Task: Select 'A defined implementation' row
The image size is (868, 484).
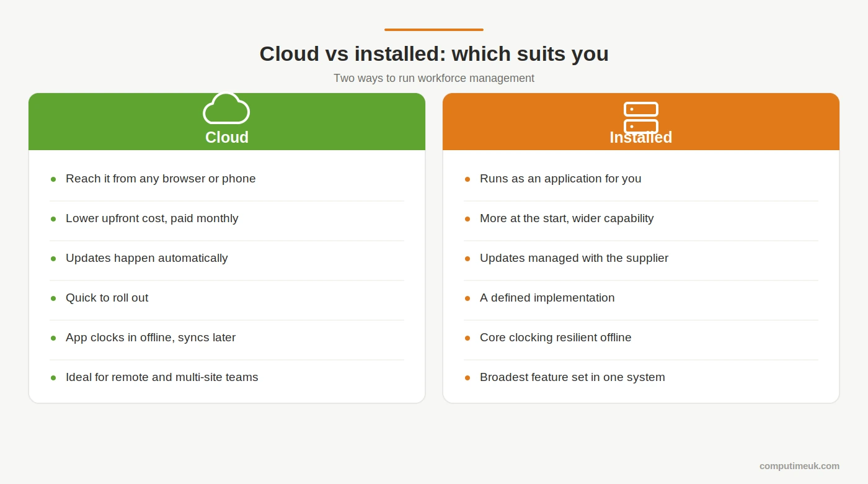Action: [641, 298]
